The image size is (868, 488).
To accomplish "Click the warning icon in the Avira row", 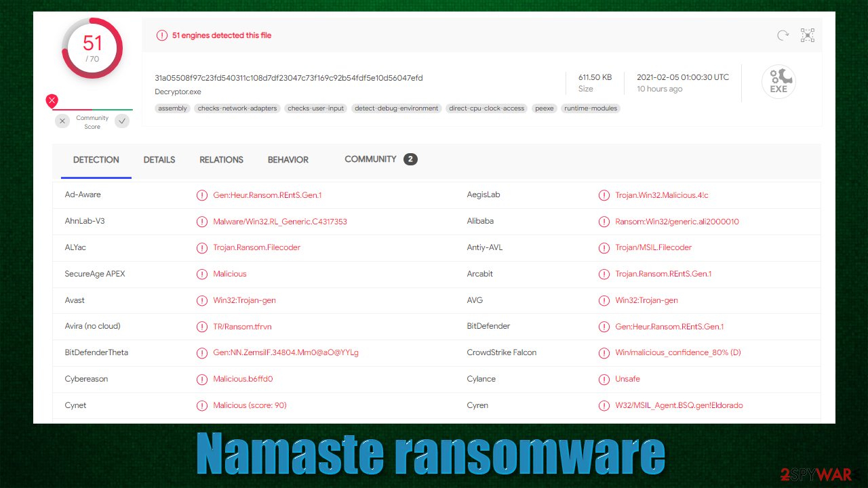I will coord(201,327).
